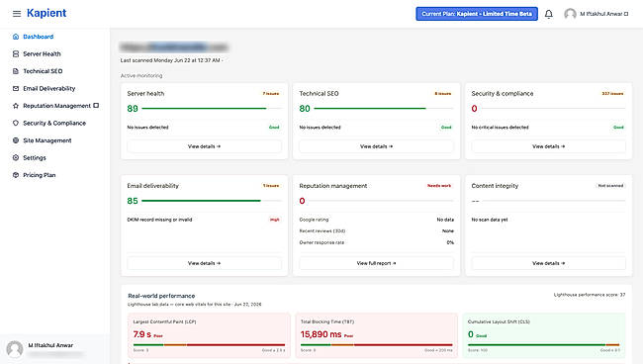View details on Content integrity card
Viewport: 643px width, 364px height.
point(549,263)
